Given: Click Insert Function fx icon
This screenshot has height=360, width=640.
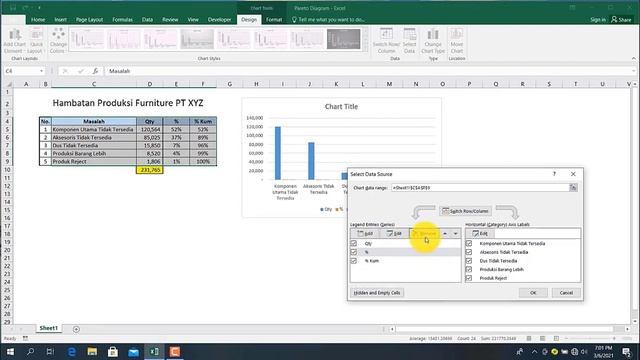Looking at the screenshot, I should pyautogui.click(x=95, y=71).
